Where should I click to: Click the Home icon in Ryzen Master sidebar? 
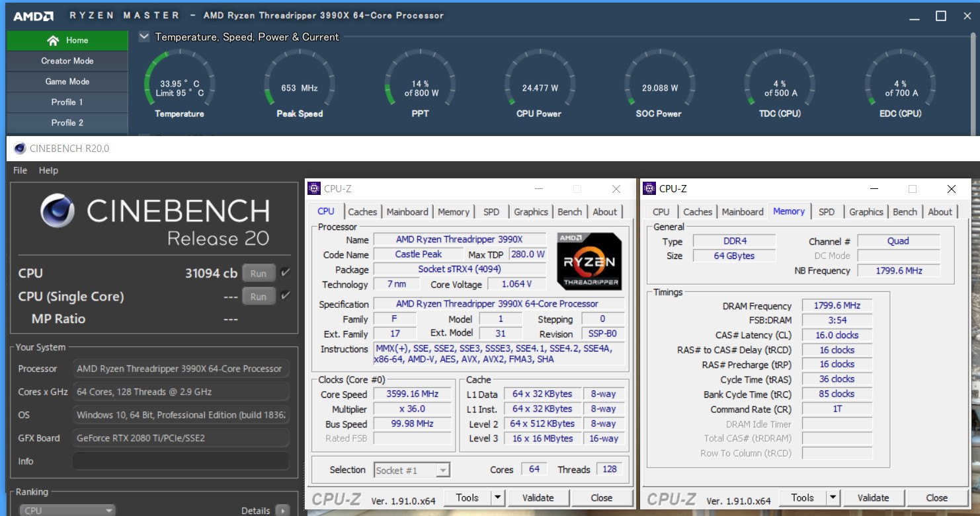click(54, 40)
